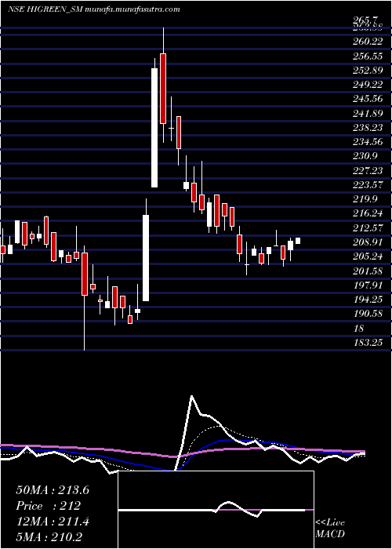Click the 252.89 price axis label
Screen dimensions: 392x549
[369, 71]
